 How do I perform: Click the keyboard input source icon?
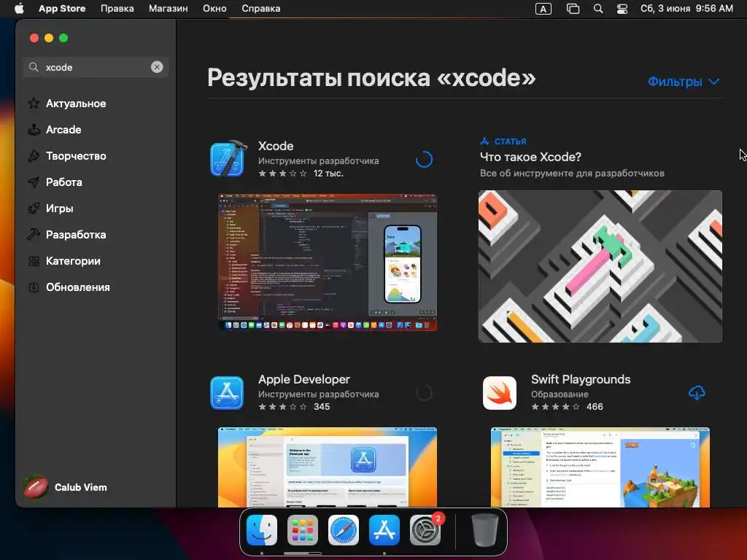point(543,9)
